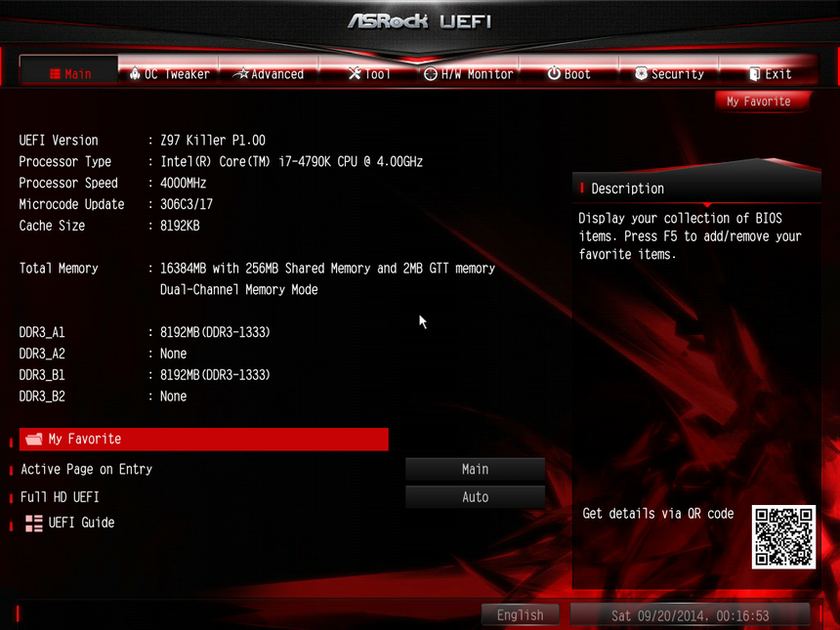Viewport: 840px width, 630px height.
Task: Click the date and time display
Action: click(689, 614)
